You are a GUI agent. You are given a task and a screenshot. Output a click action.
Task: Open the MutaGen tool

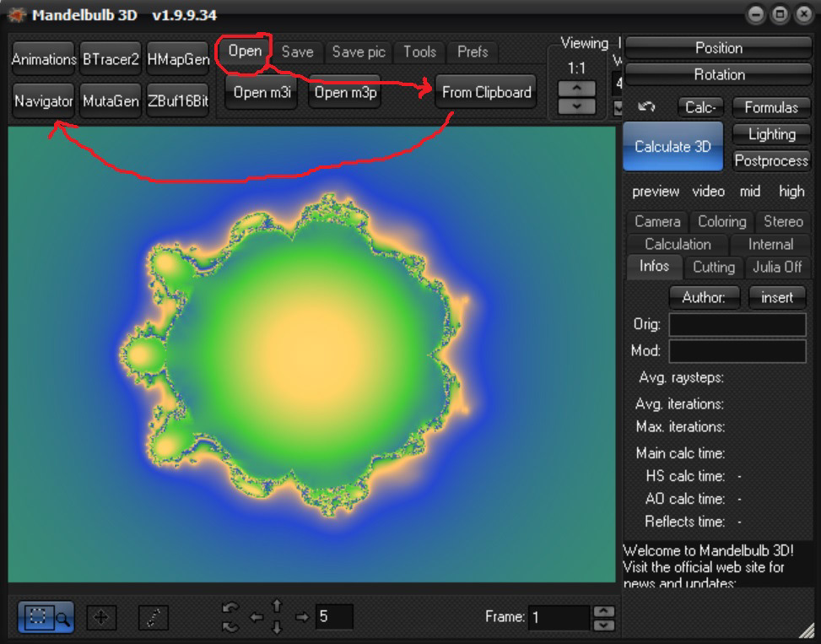[111, 100]
